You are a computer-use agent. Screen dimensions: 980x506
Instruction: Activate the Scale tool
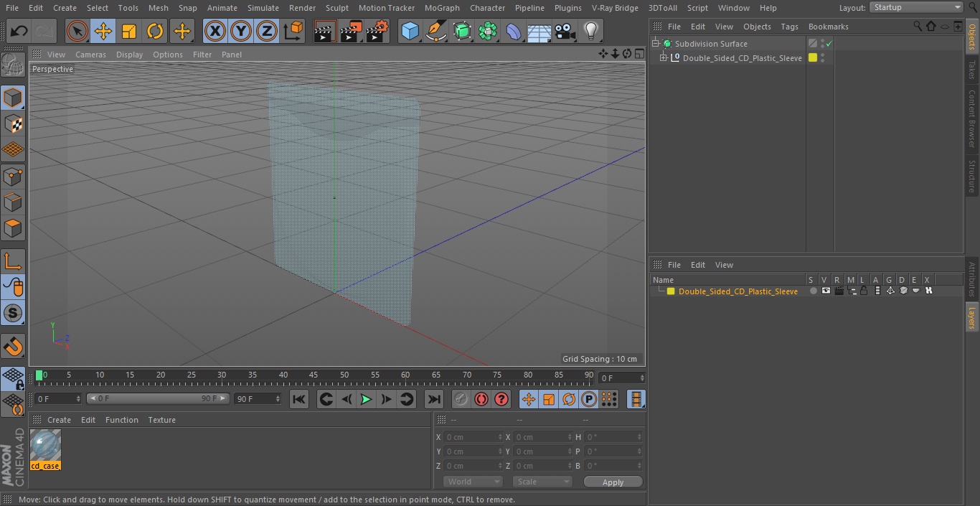coord(129,31)
